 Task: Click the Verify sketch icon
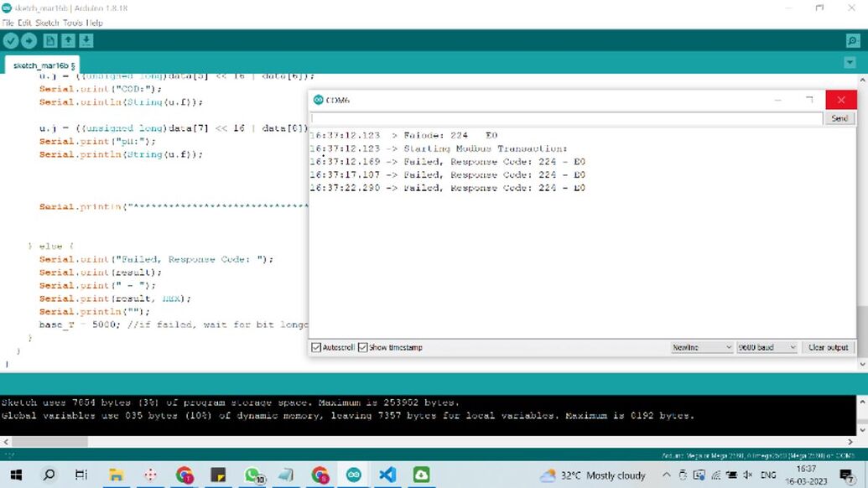click(10, 41)
